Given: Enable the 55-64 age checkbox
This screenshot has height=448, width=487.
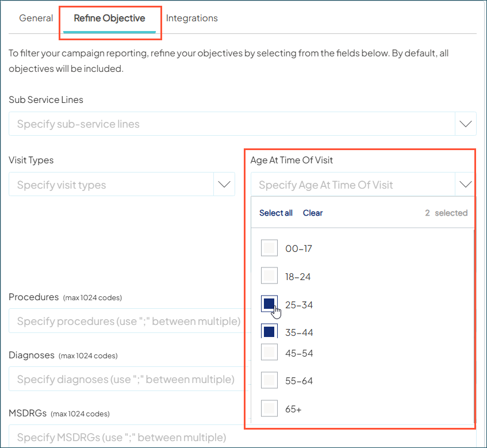Looking at the screenshot, I should (269, 380).
